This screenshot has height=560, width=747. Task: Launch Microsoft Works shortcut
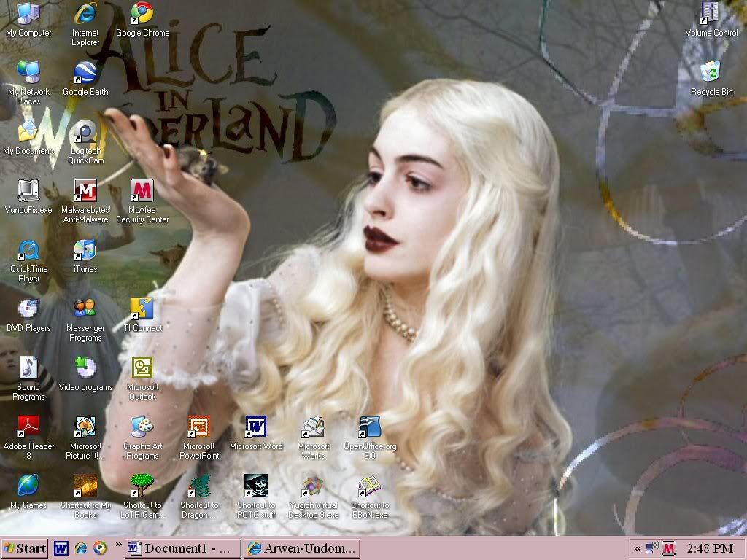(x=314, y=438)
